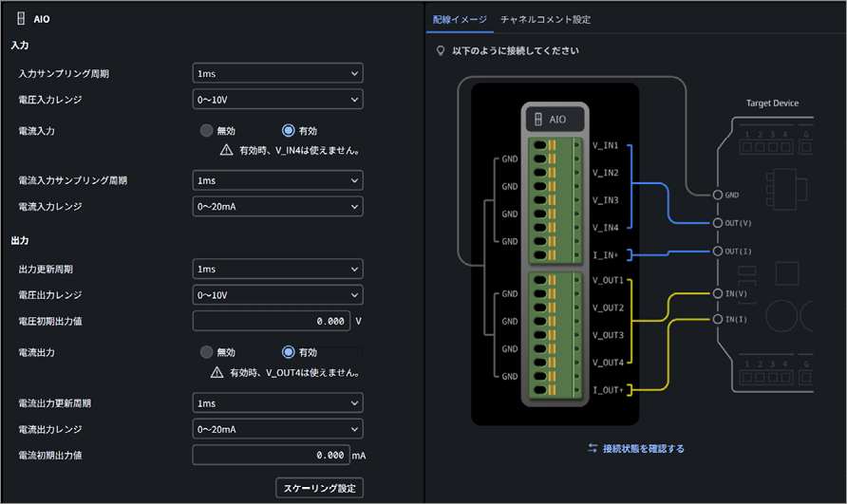
Task: Click the 電流初期出力値 input field
Action: [272, 455]
